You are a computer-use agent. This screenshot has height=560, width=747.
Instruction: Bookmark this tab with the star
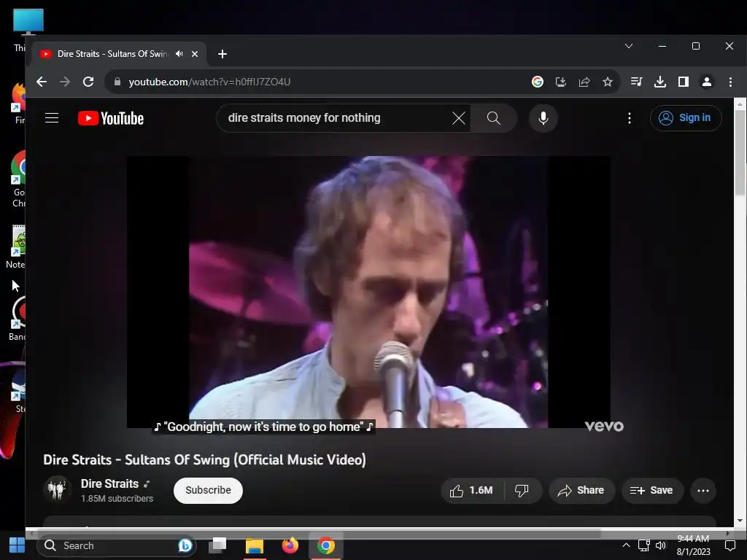coord(608,82)
